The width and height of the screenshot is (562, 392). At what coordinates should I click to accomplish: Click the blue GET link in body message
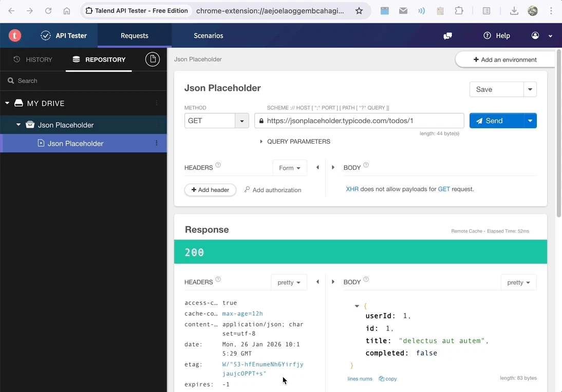[x=444, y=189]
